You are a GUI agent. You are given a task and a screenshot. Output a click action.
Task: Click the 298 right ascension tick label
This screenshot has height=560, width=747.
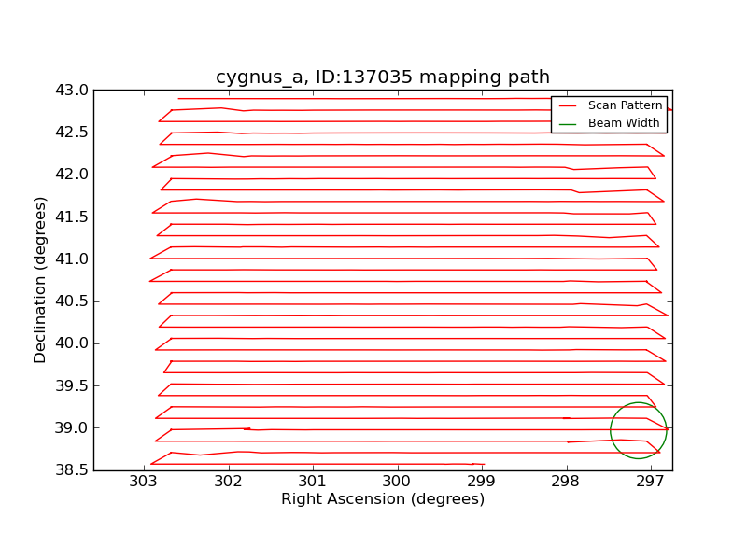[x=566, y=482]
